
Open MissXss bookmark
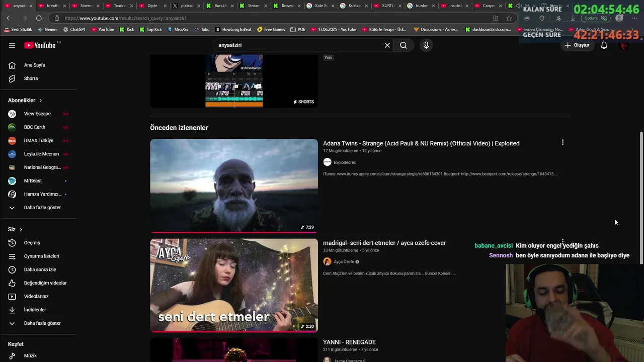(177, 30)
